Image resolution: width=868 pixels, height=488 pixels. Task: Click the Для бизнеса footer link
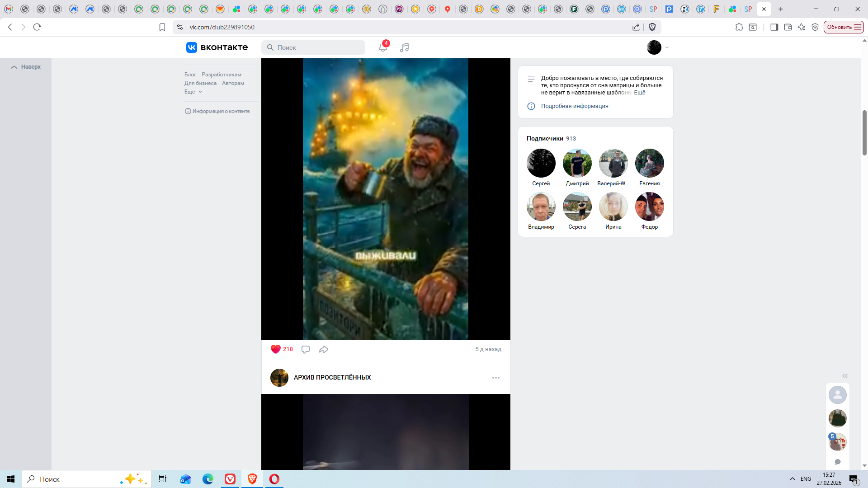[x=200, y=83]
